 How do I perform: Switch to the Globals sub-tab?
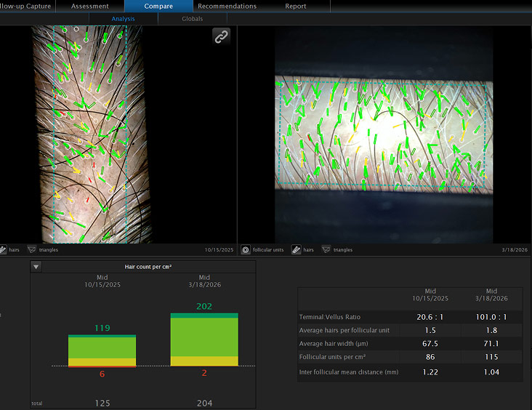(193, 19)
